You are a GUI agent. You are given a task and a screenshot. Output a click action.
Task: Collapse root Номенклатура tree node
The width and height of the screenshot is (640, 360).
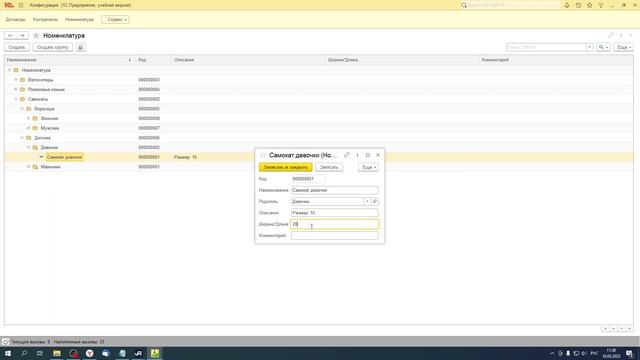[10, 70]
